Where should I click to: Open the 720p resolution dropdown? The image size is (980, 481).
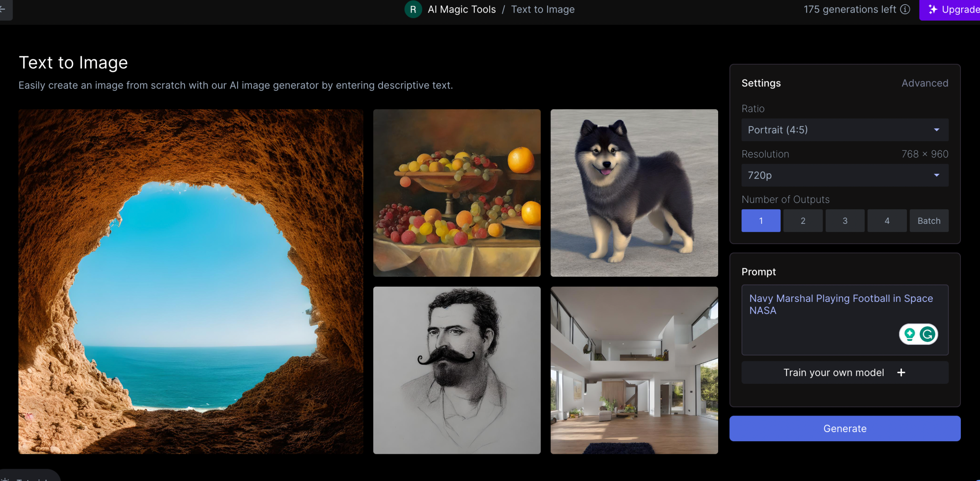coord(844,175)
